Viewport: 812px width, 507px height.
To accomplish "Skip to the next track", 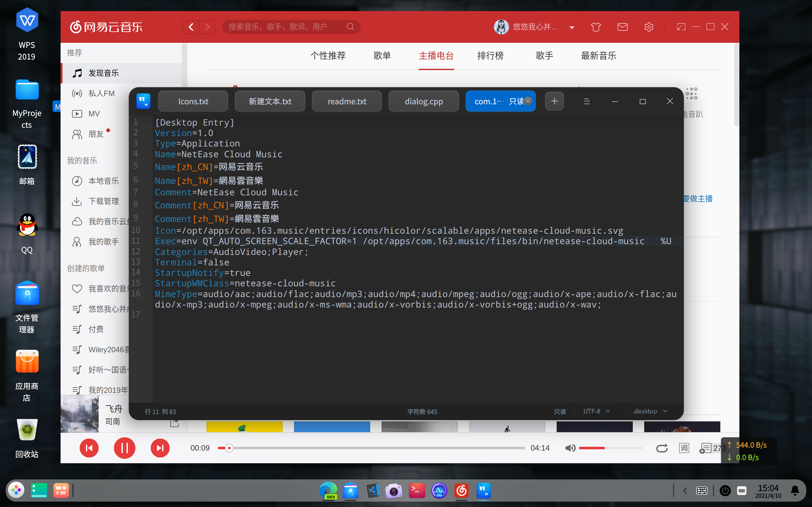I will (160, 448).
